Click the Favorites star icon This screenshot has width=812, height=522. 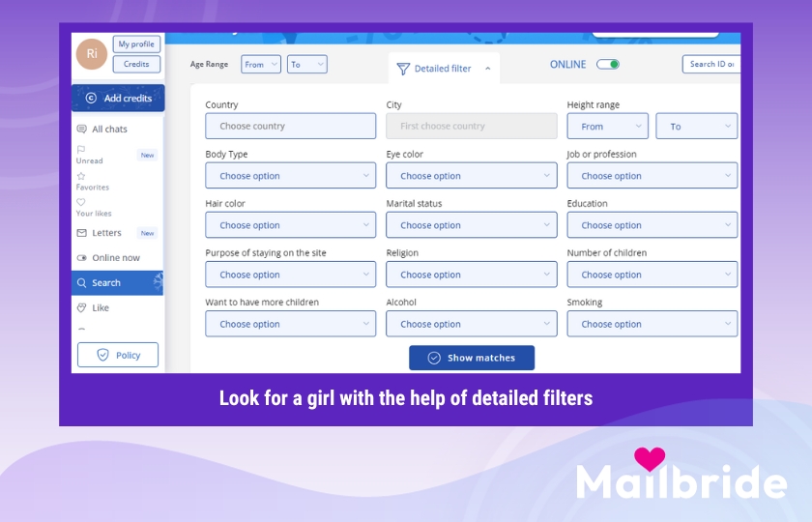(81, 176)
